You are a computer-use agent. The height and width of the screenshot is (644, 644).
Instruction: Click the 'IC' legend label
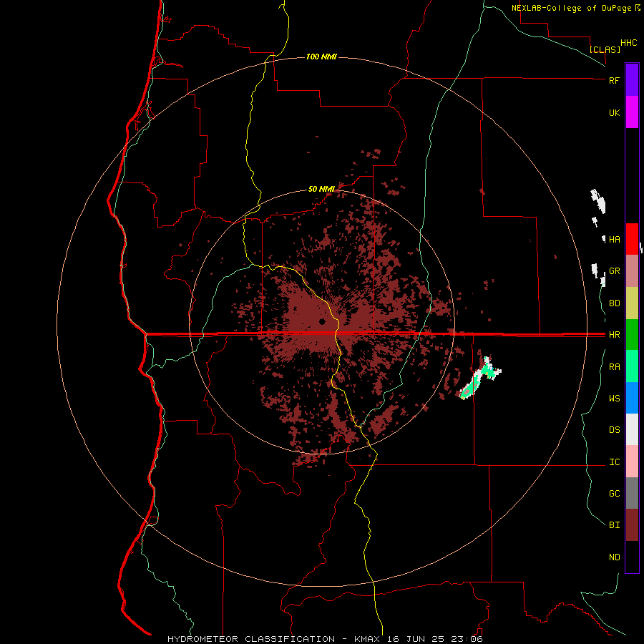(x=614, y=462)
